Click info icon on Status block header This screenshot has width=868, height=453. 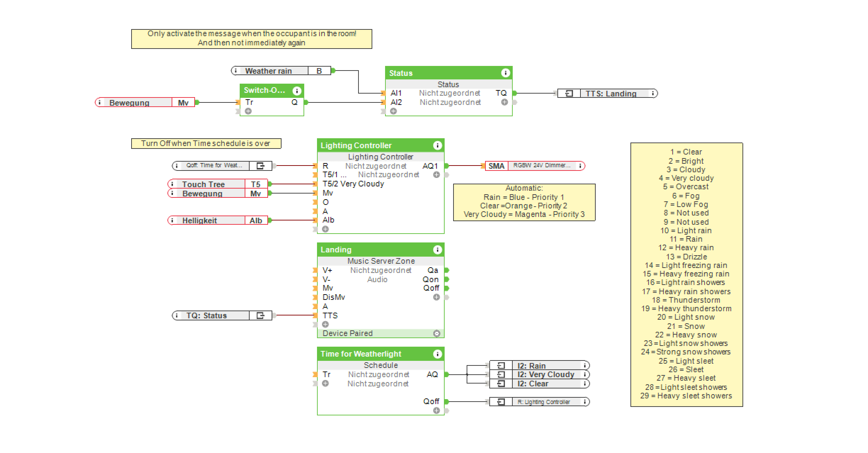(505, 73)
